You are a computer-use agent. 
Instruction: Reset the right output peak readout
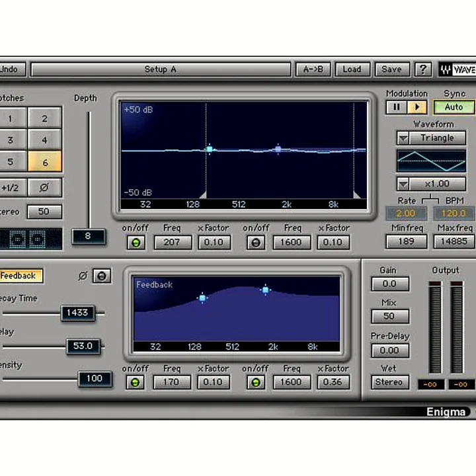point(461,385)
